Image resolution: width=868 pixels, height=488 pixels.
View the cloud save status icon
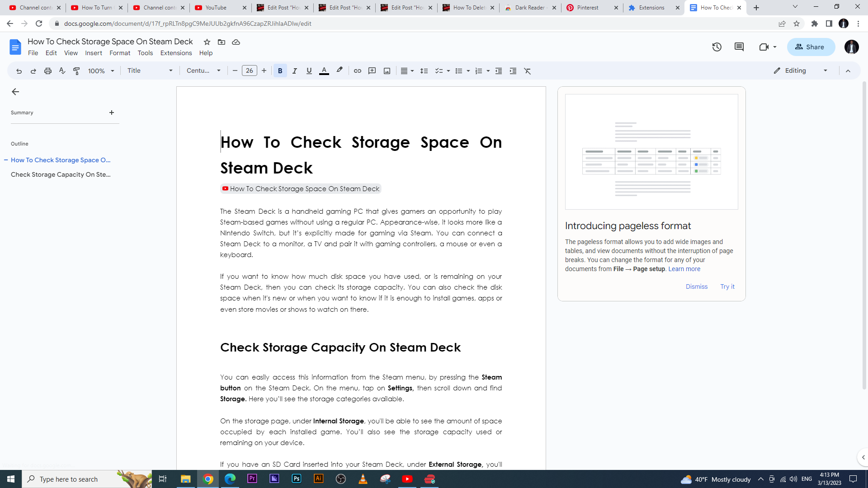coord(236,42)
